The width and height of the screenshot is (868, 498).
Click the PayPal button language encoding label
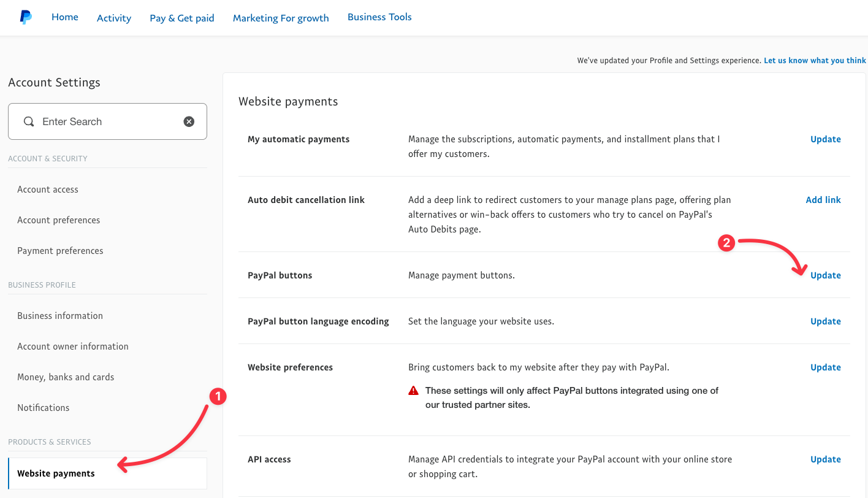(318, 321)
